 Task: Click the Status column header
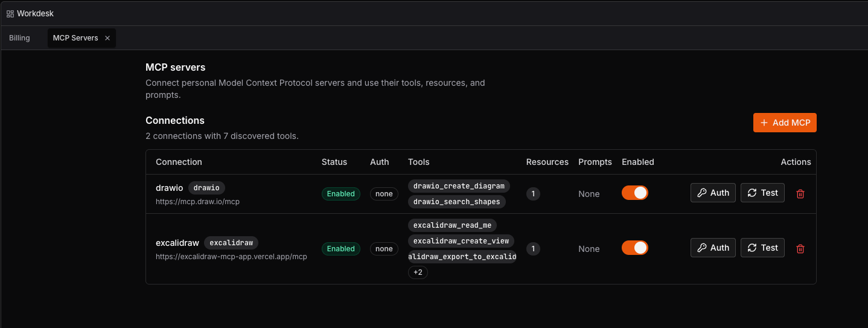334,162
